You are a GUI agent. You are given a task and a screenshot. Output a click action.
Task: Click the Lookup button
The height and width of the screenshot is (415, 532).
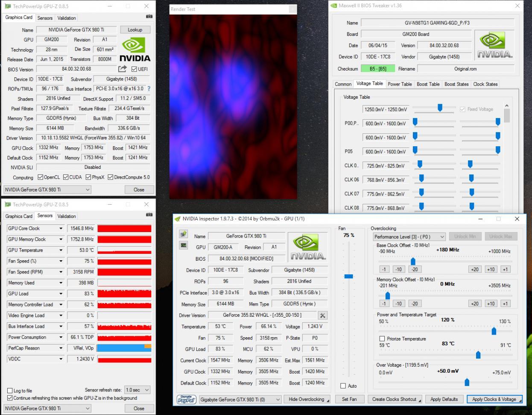tap(135, 30)
